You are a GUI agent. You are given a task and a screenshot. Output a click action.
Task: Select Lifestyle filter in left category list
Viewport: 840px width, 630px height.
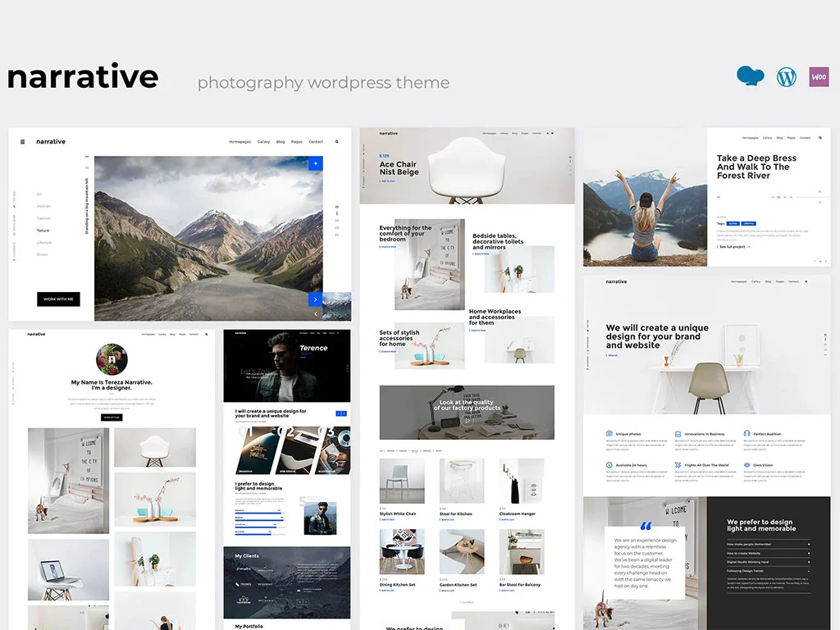point(44,243)
